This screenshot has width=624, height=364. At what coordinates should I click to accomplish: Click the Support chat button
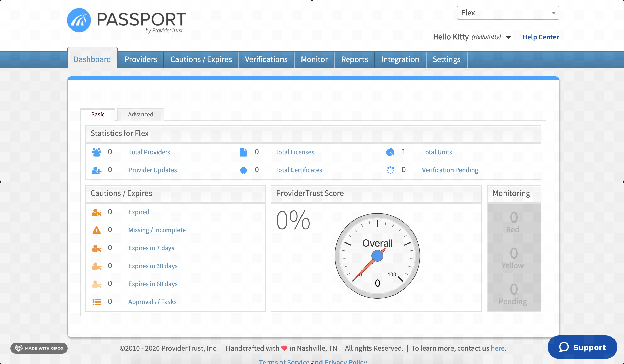point(582,347)
